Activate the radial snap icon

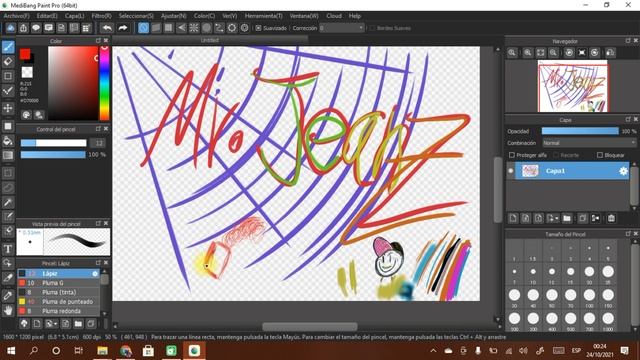[194, 28]
